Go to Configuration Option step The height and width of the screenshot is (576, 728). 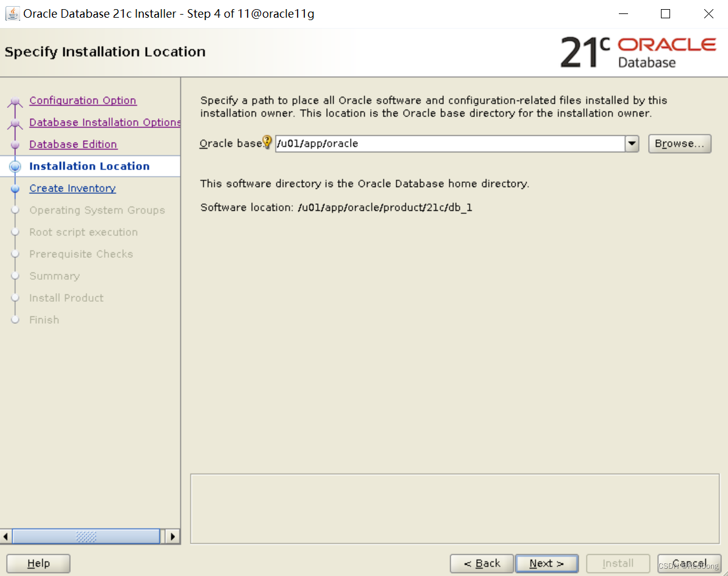(x=83, y=100)
